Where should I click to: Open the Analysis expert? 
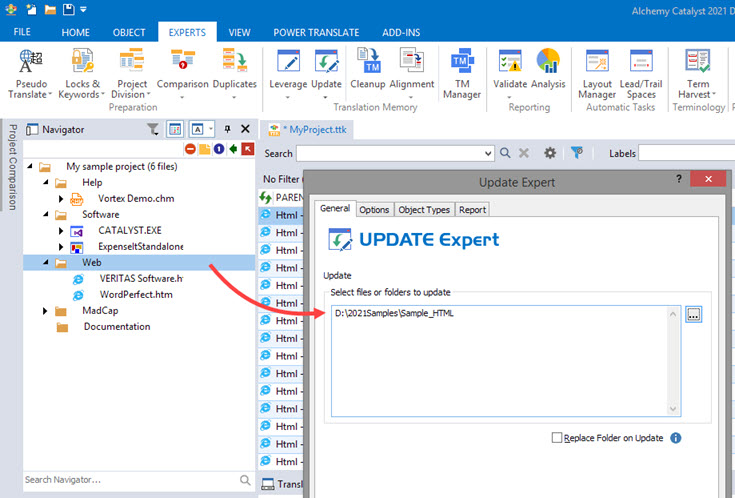pos(548,69)
